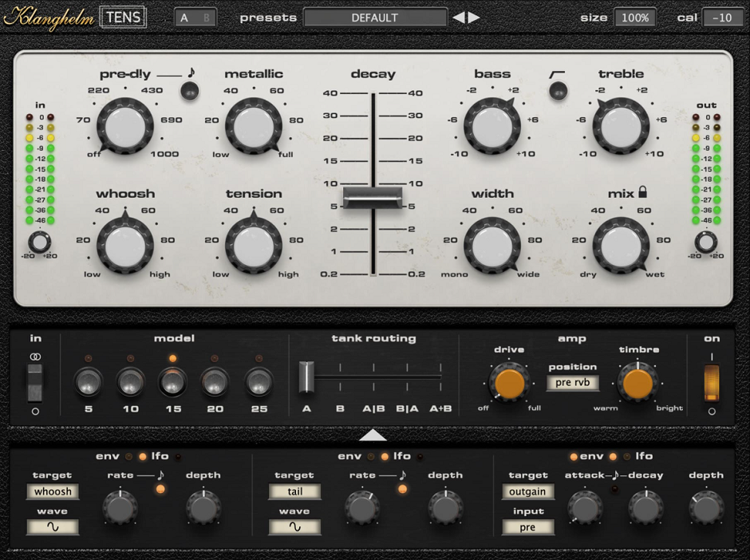Open the tail target dropdown
This screenshot has height=560, width=750.
tap(294, 491)
